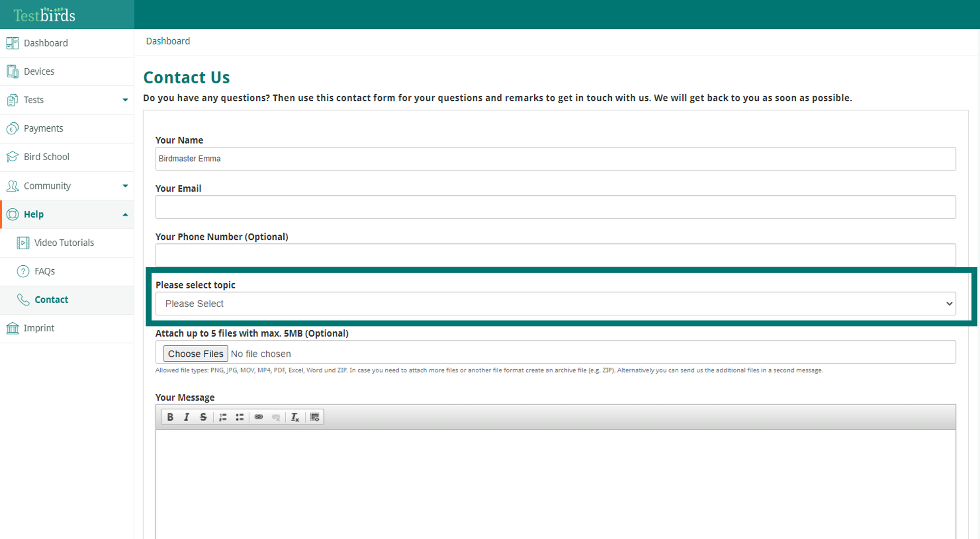
Task: Click the Your Email input field
Action: (556, 207)
